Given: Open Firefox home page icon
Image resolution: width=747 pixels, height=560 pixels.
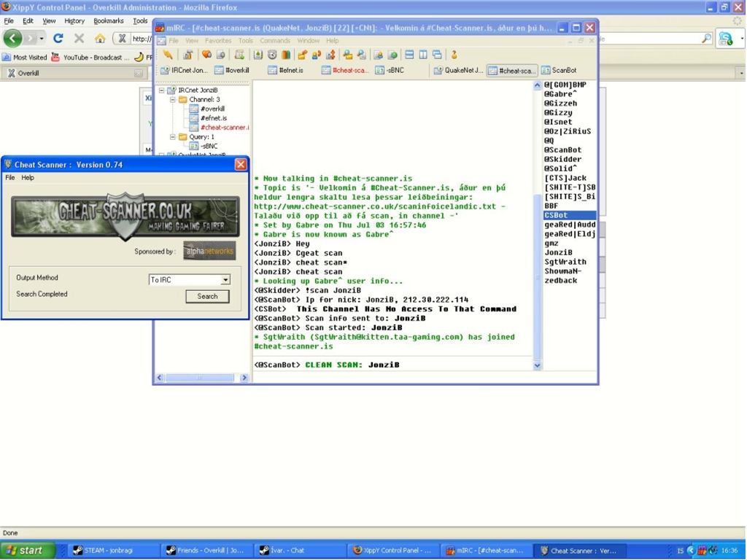Looking at the screenshot, I should [x=99, y=38].
